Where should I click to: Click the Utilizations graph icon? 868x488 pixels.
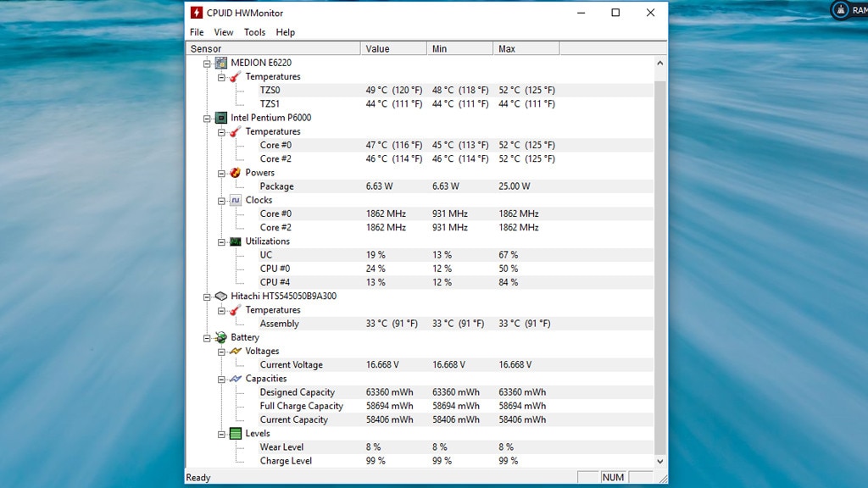tap(236, 241)
